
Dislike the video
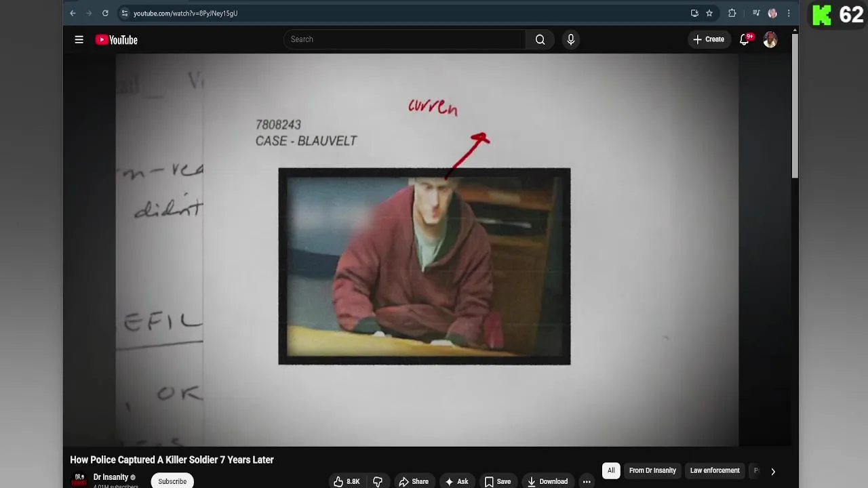(378, 481)
